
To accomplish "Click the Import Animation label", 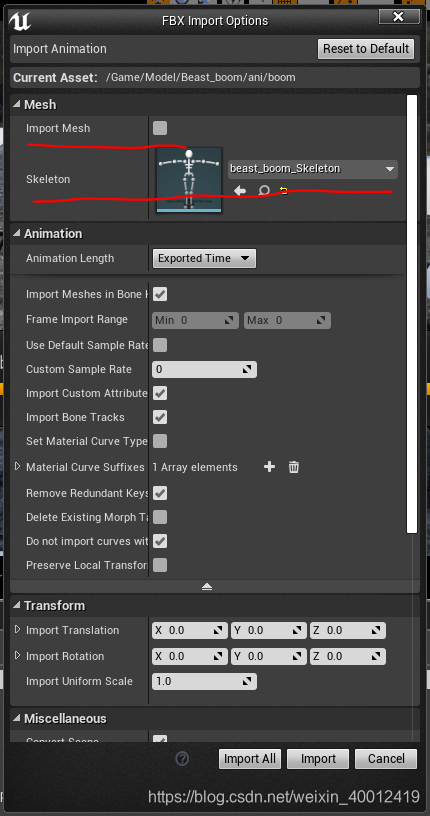I will coord(60,49).
